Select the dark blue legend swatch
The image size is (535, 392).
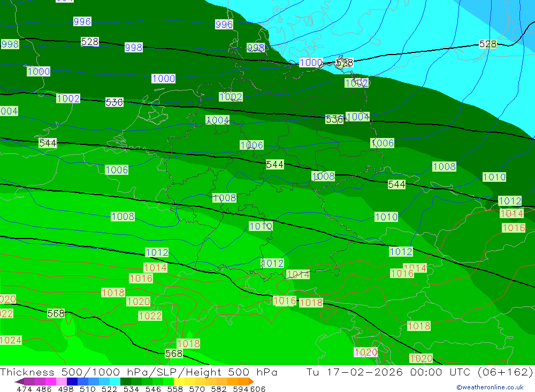coord(72,381)
